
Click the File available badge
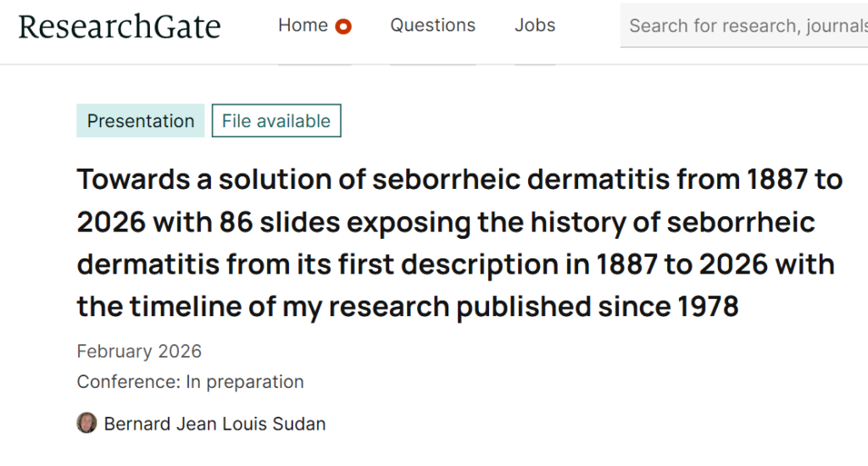276,121
